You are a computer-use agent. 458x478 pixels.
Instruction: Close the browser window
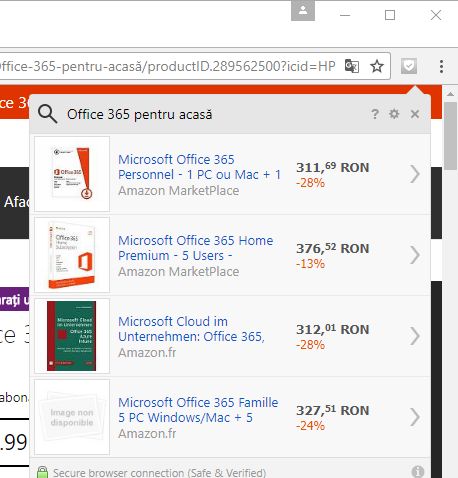click(x=436, y=15)
